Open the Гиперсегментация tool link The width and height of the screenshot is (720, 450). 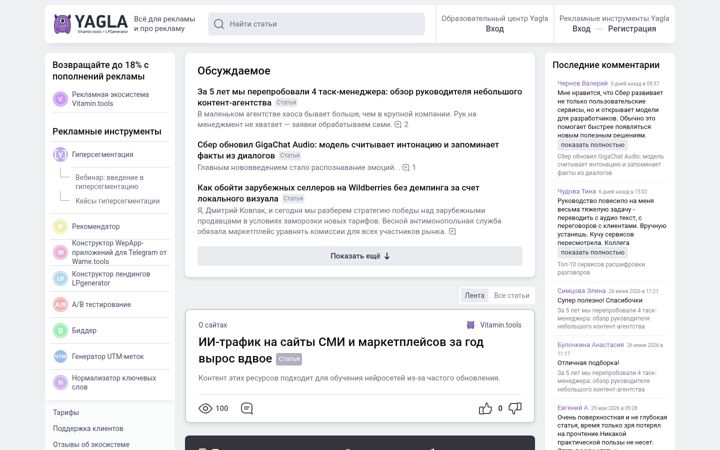(102, 154)
